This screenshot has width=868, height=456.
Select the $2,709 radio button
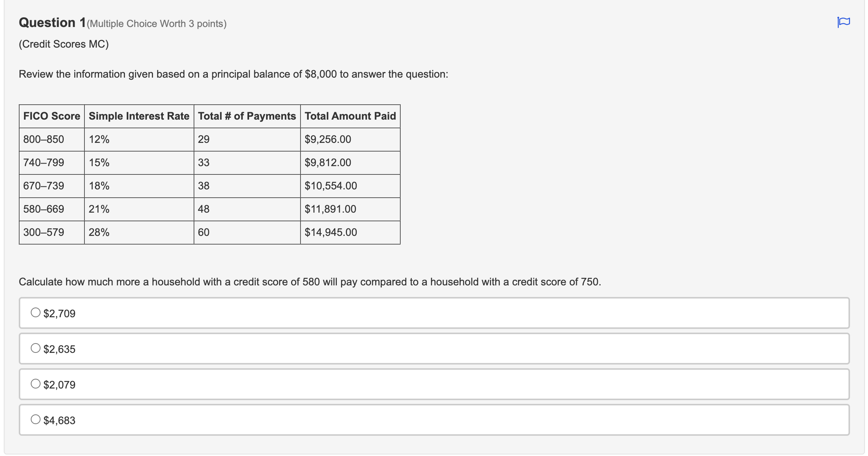(36, 312)
